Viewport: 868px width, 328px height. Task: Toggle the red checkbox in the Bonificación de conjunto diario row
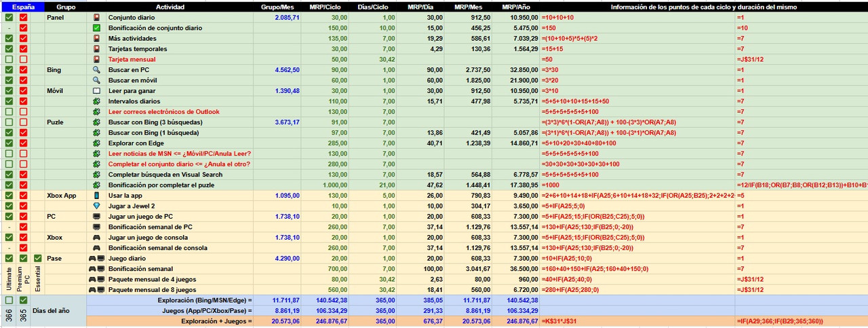[24, 28]
